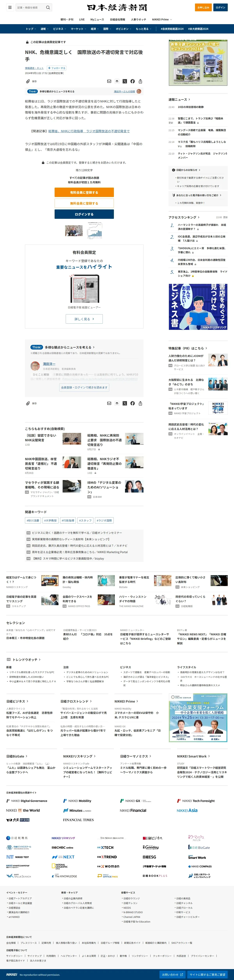Expand the トップ navigation dropdown
Viewport: 234px width, 980px height.
(x=31, y=29)
